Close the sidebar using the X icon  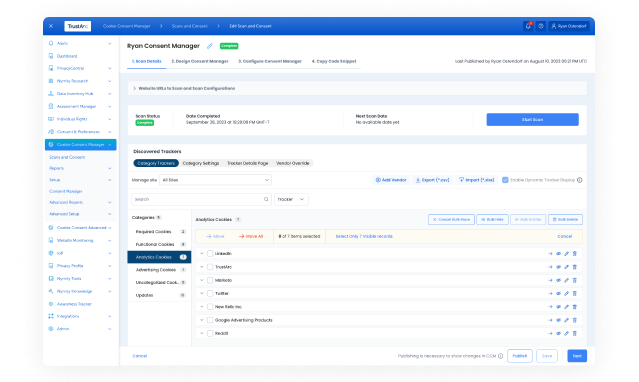[x=51, y=26]
